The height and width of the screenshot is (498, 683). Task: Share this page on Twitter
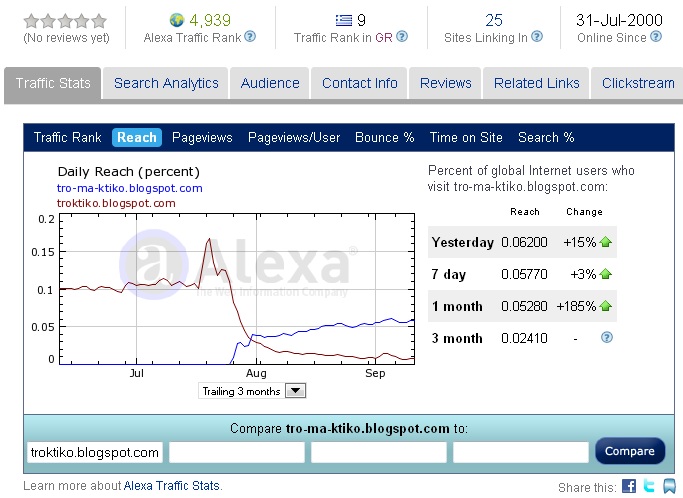[649, 486]
